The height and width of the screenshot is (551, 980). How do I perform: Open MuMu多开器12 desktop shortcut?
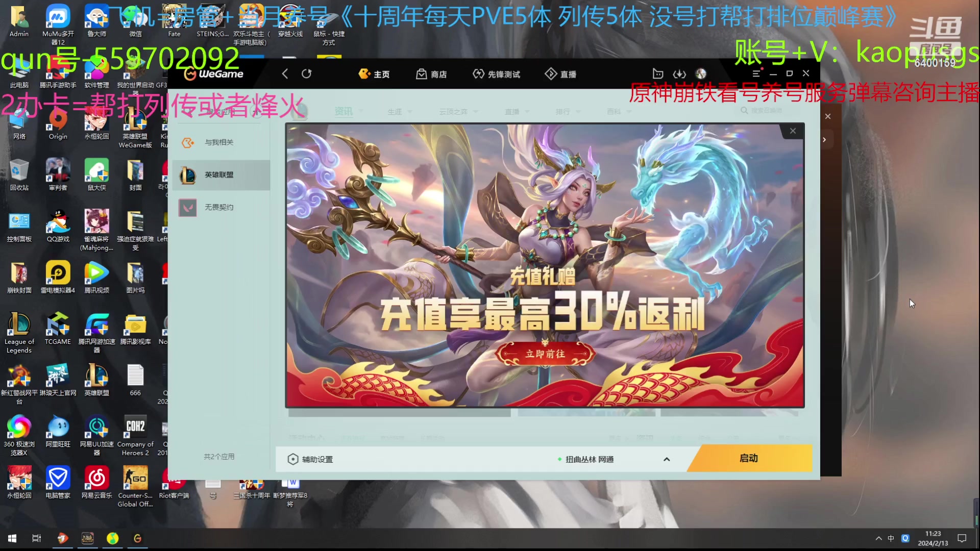58,24
